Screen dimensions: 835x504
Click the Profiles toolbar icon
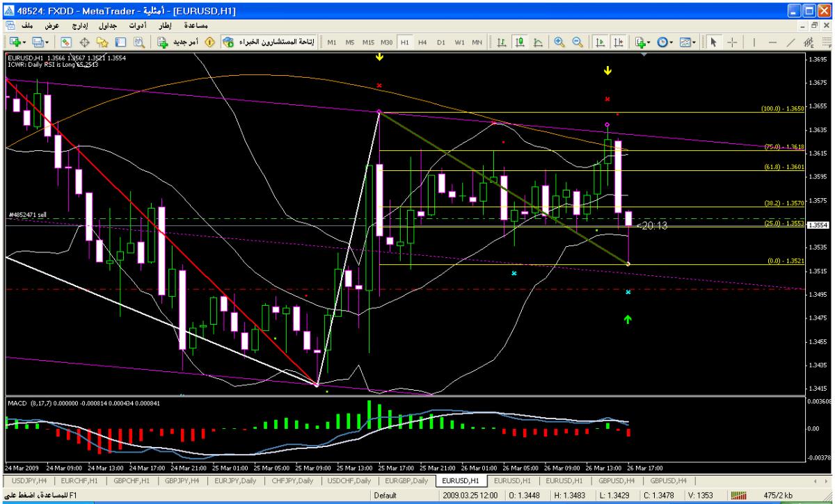click(x=37, y=42)
